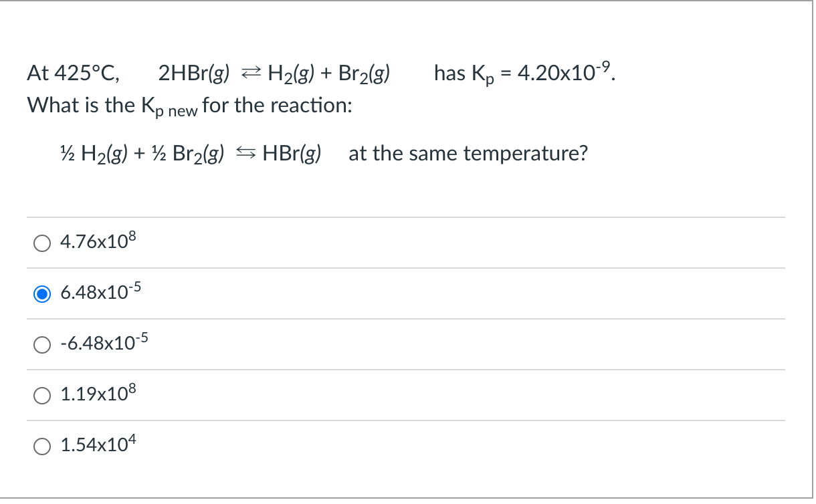Click the radio button beside 4.76x10⁸
816x504 pixels.
[42, 243]
